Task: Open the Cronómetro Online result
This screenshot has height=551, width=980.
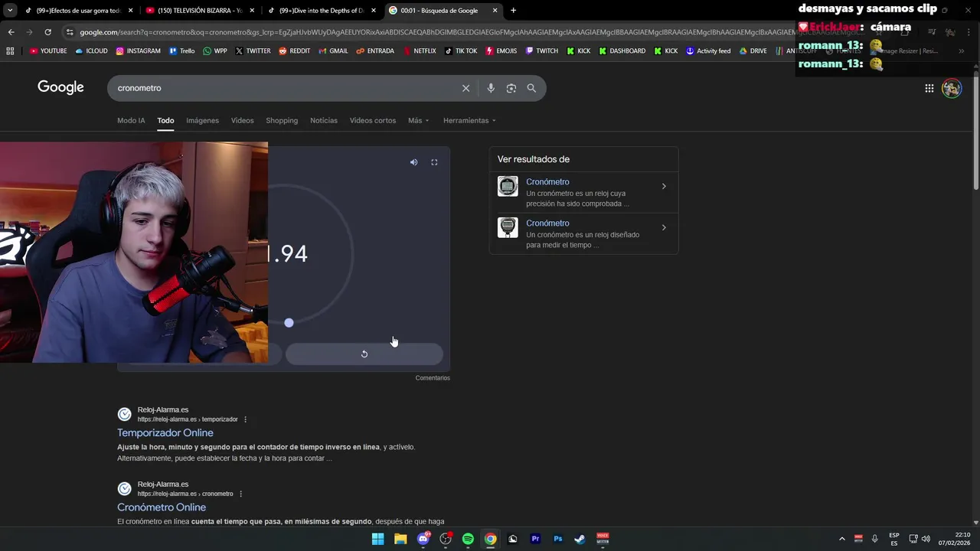Action: point(162,507)
